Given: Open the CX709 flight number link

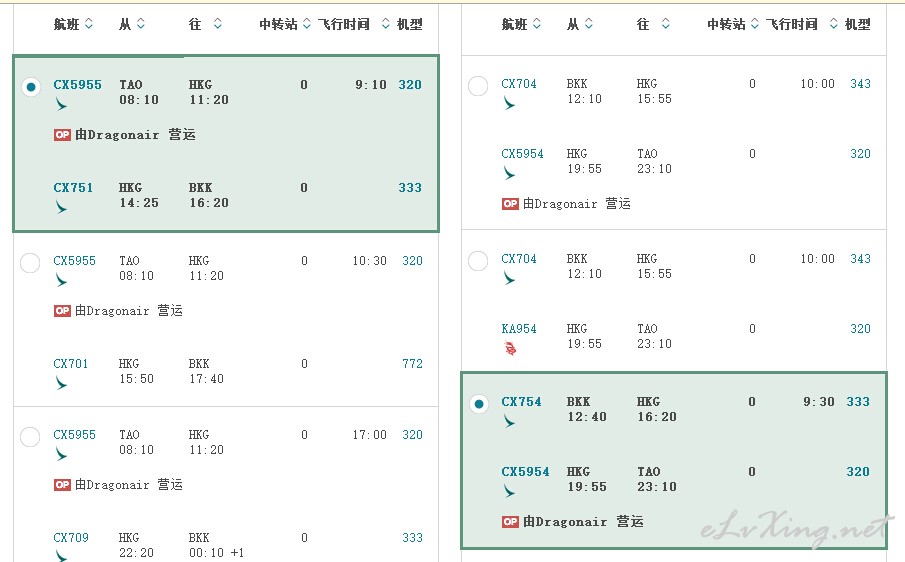Looking at the screenshot, I should point(71,538).
